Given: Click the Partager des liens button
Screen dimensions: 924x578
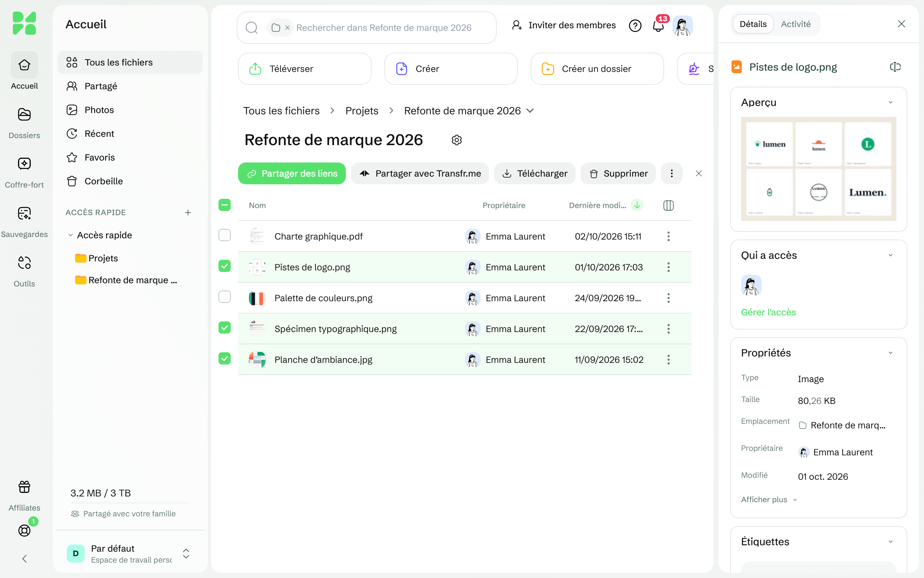Looking at the screenshot, I should (x=292, y=173).
